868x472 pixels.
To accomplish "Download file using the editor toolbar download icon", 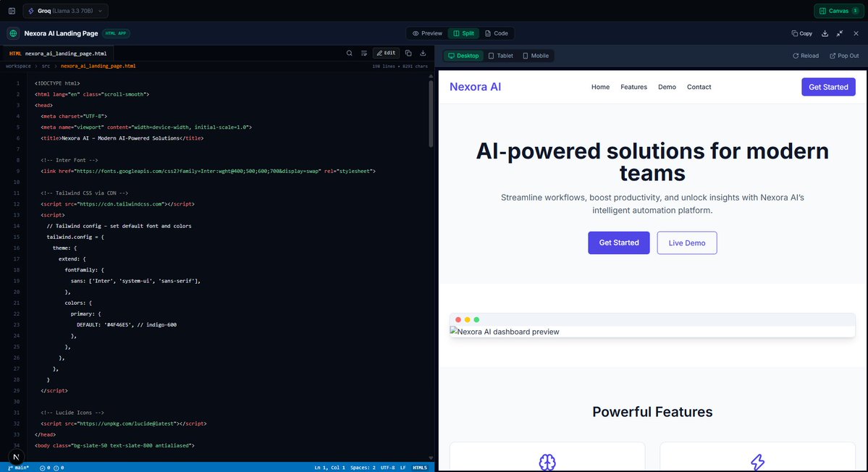I will 423,53.
